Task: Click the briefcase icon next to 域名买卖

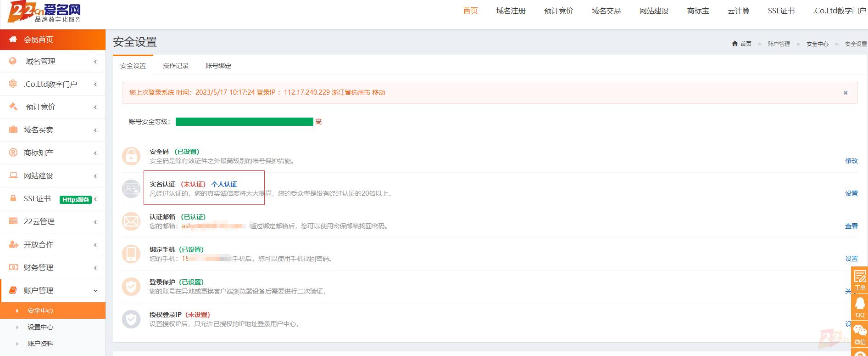Action: point(13,130)
